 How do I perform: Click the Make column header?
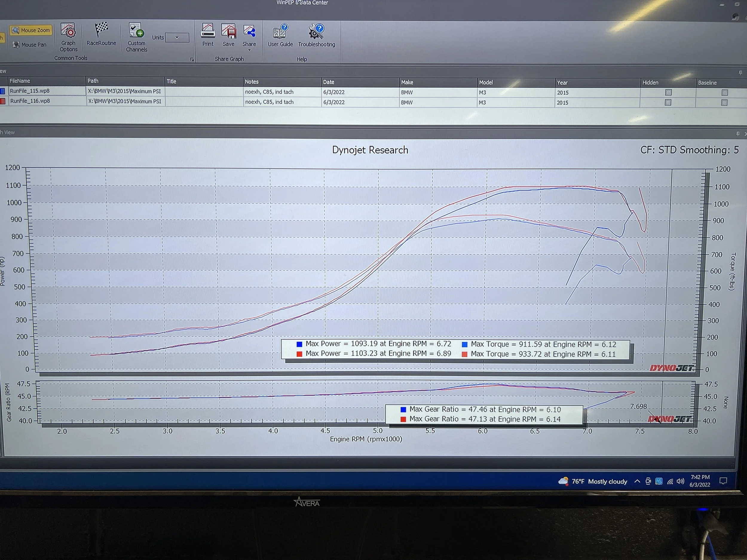point(438,82)
